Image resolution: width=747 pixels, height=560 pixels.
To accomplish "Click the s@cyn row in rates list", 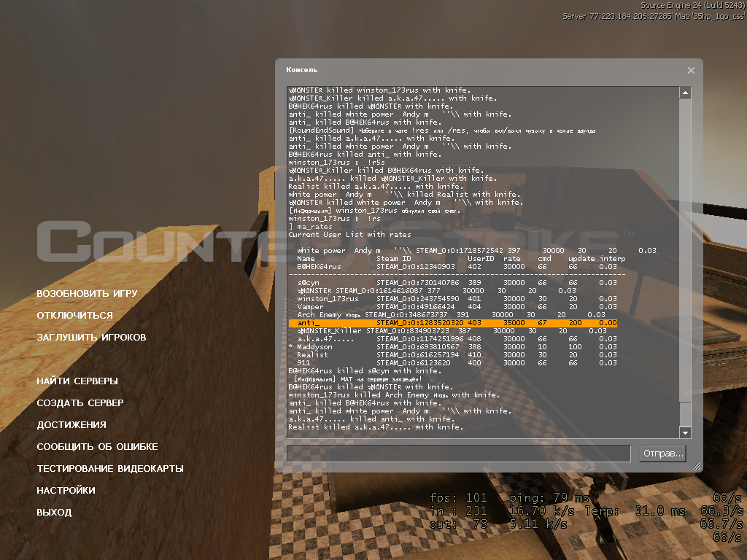I will pyautogui.click(x=457, y=283).
